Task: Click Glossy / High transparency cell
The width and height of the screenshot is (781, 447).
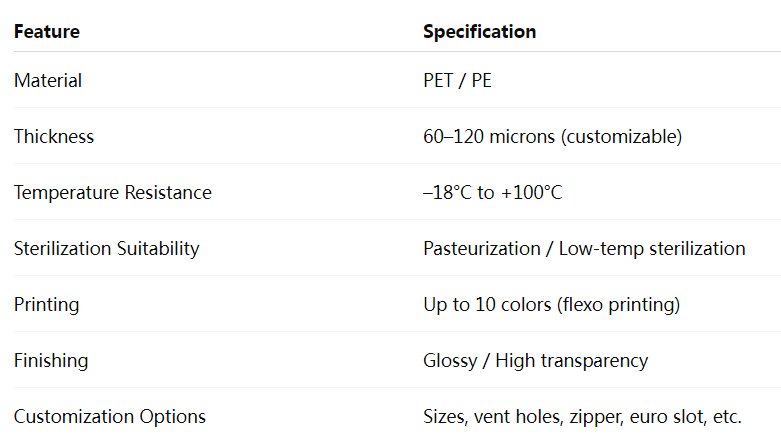Action: point(535,361)
